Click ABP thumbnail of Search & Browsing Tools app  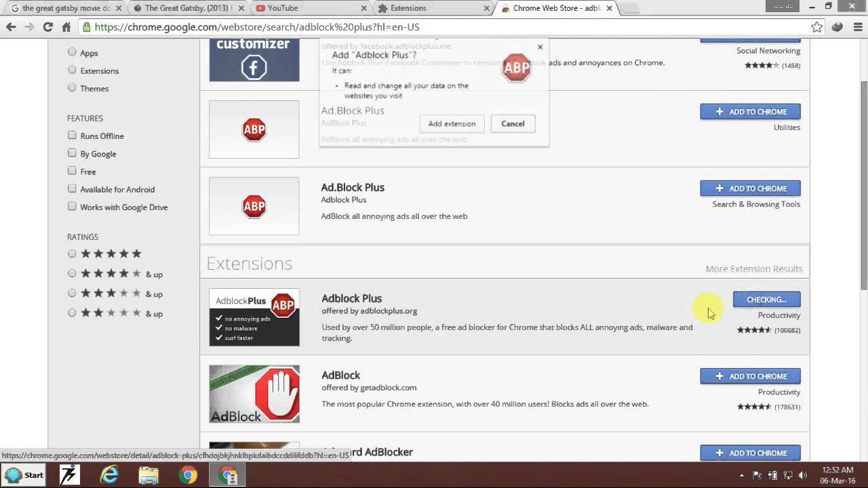(x=254, y=206)
